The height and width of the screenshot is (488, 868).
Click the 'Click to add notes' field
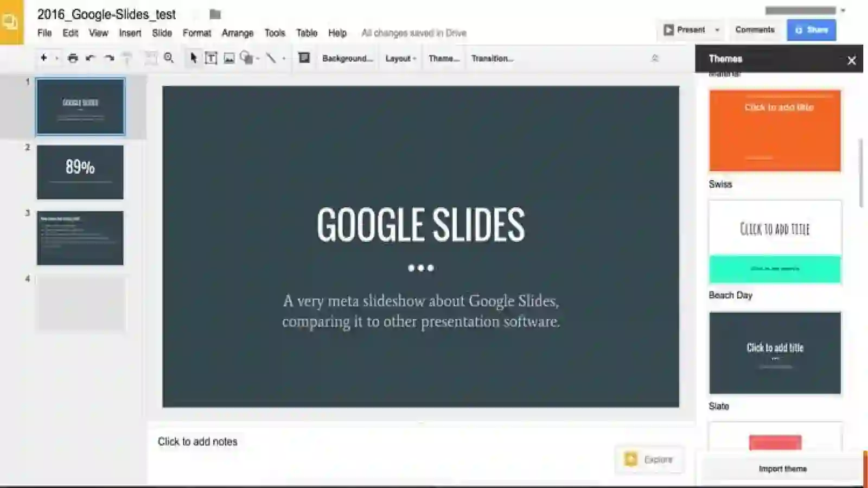point(197,442)
